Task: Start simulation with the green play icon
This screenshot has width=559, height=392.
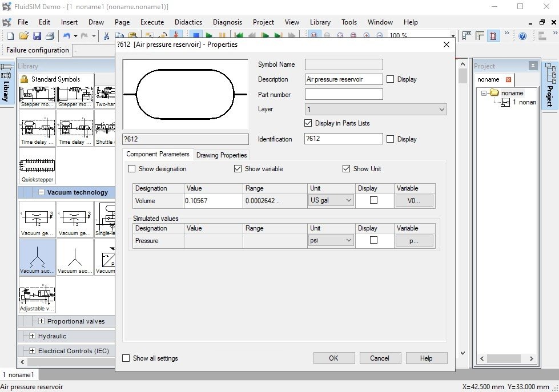Action: coord(210,35)
